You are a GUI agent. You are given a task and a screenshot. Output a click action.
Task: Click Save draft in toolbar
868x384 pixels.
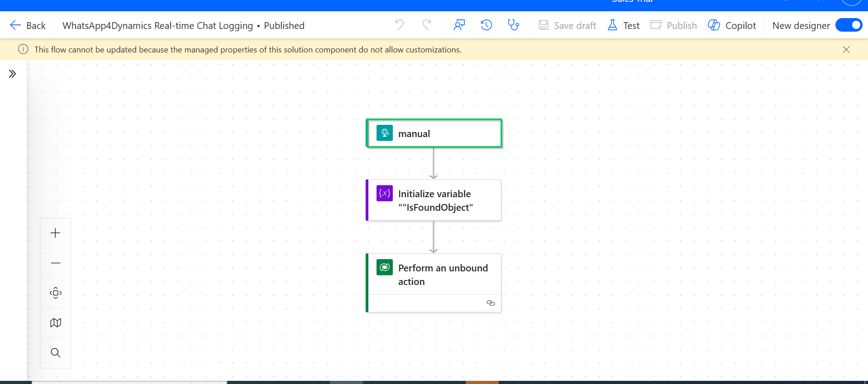pyautogui.click(x=567, y=26)
